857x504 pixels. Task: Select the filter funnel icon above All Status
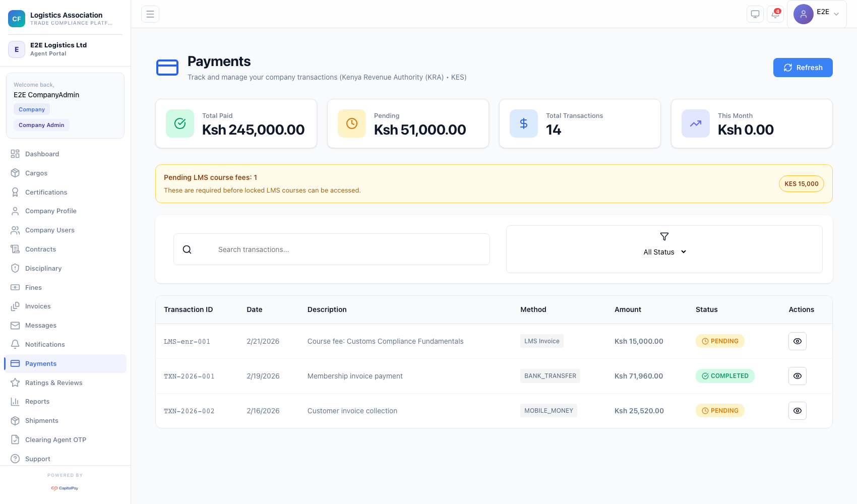pos(664,236)
